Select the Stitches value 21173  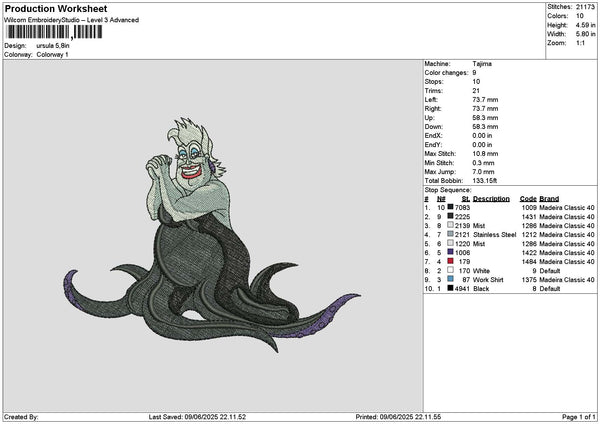pos(585,7)
